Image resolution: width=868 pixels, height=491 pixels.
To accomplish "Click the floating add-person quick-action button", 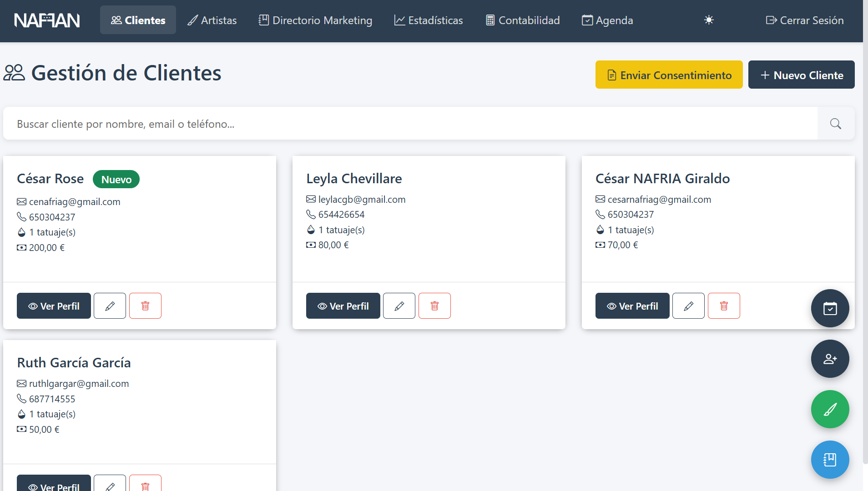I will pyautogui.click(x=830, y=359).
